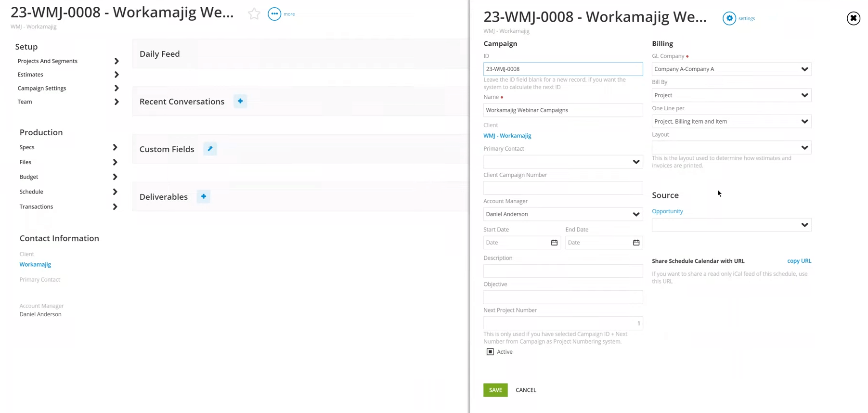Open Start Date calendar picker
This screenshot has height=413, width=868.
pos(554,243)
